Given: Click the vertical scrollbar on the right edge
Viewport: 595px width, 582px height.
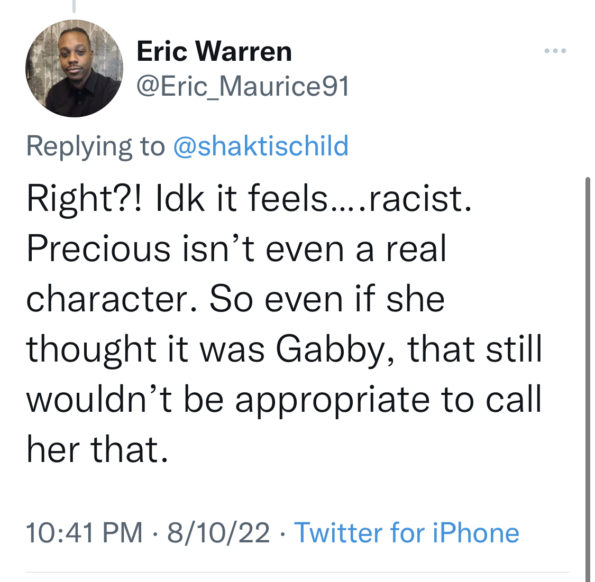Looking at the screenshot, I should point(588,379).
